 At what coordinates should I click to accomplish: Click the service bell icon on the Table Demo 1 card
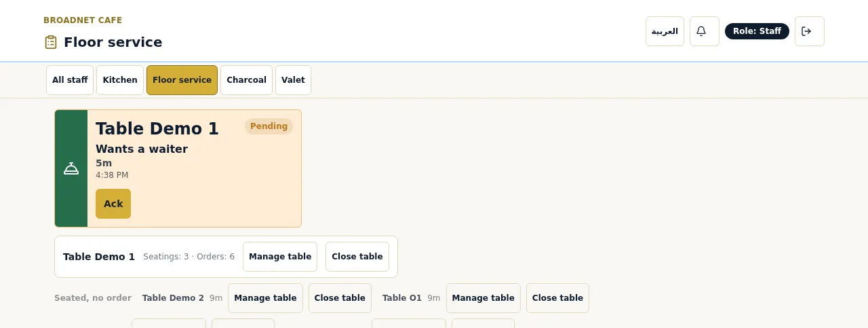click(x=71, y=168)
